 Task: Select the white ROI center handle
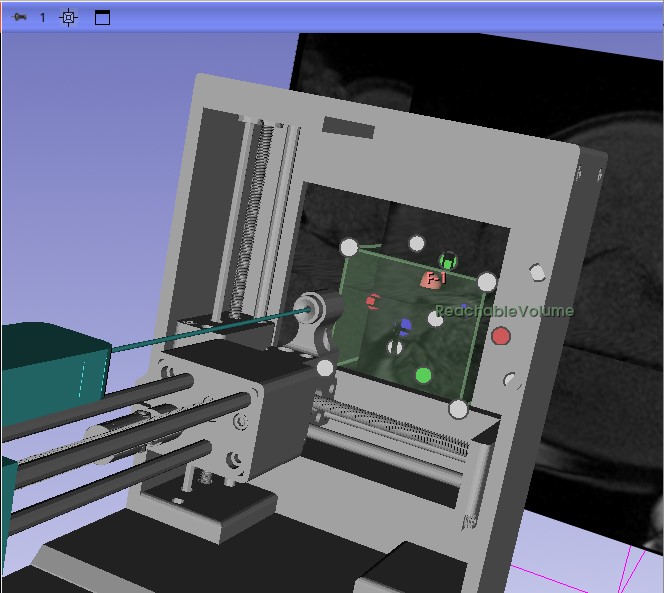pos(435,319)
